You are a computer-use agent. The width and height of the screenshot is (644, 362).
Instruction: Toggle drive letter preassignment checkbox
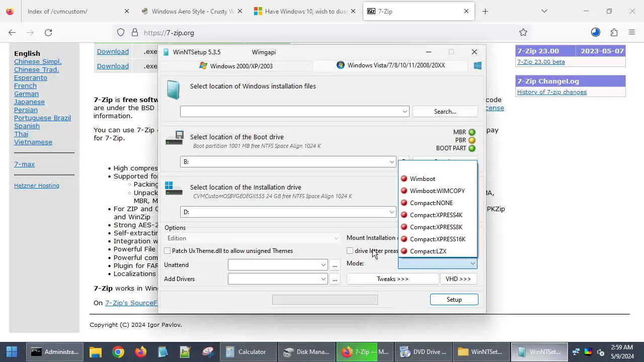350,251
